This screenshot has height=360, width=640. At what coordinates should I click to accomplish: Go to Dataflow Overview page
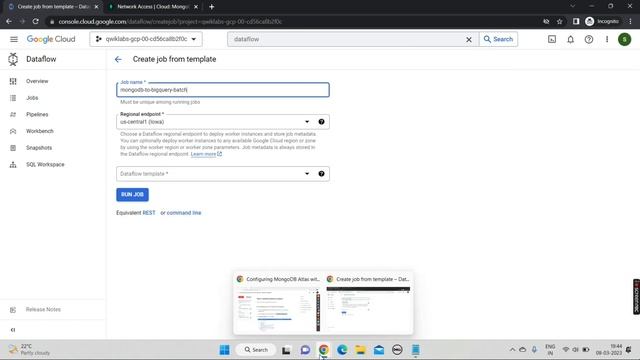pyautogui.click(x=37, y=81)
